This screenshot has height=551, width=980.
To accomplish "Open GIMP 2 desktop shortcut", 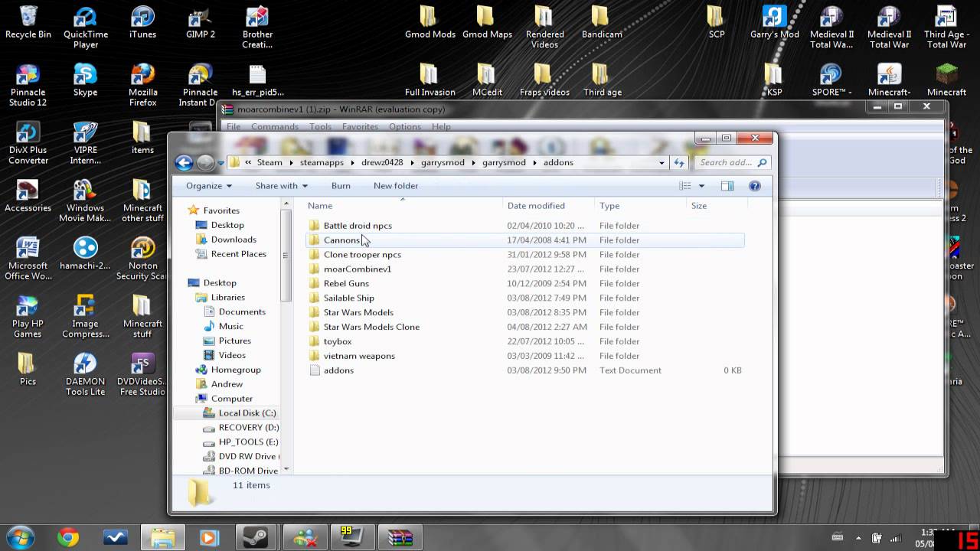I will (x=200, y=23).
